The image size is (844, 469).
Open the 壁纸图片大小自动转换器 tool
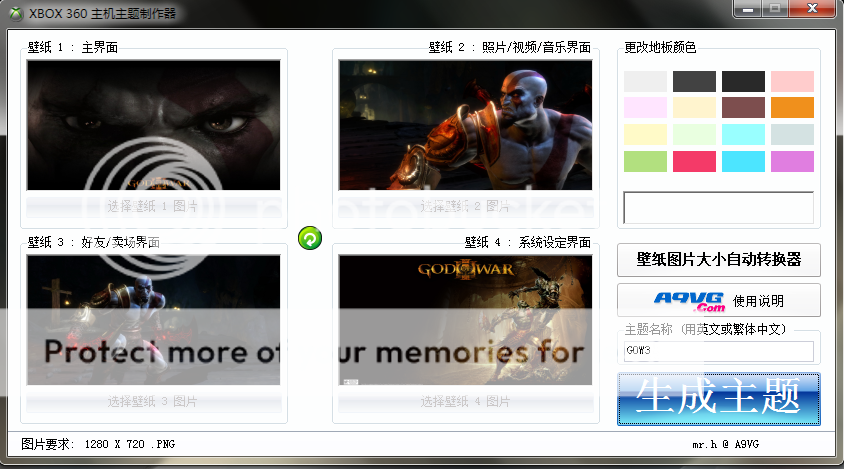[x=718, y=259]
